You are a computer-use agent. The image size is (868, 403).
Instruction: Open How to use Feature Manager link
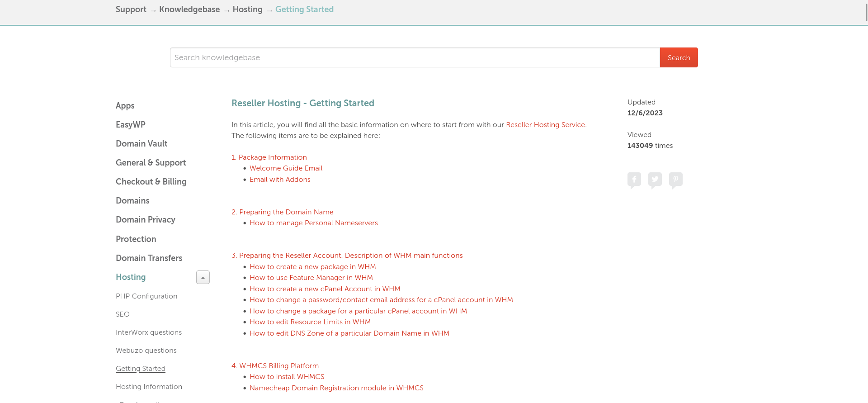[x=311, y=278]
